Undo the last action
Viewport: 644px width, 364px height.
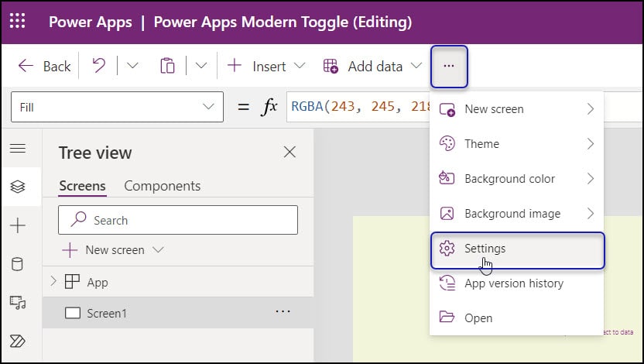pos(98,66)
